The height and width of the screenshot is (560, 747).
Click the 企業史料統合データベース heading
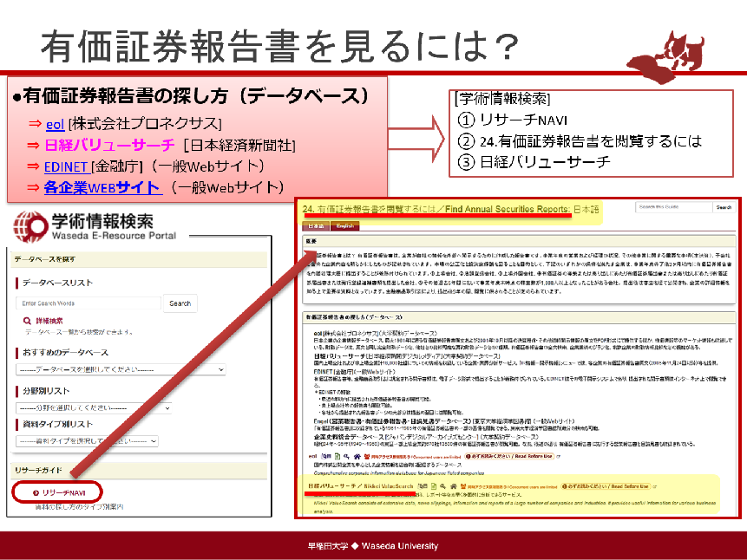pyautogui.click(x=426, y=437)
